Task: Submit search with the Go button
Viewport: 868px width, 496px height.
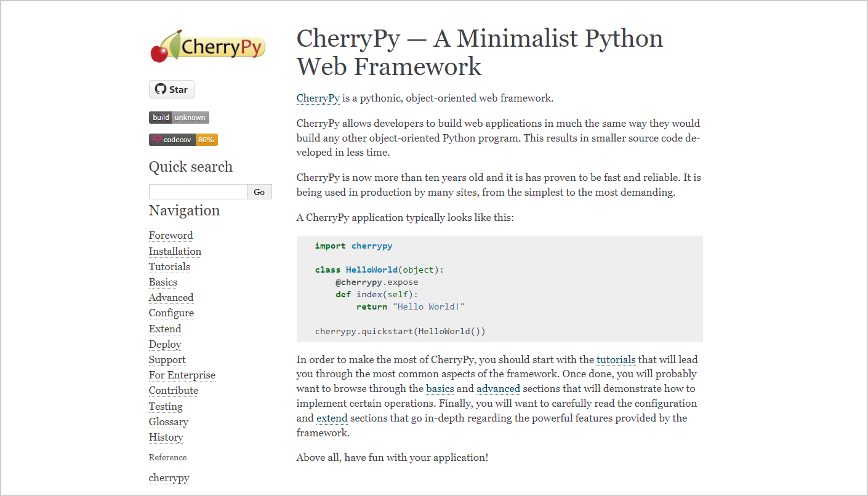Action: 259,192
